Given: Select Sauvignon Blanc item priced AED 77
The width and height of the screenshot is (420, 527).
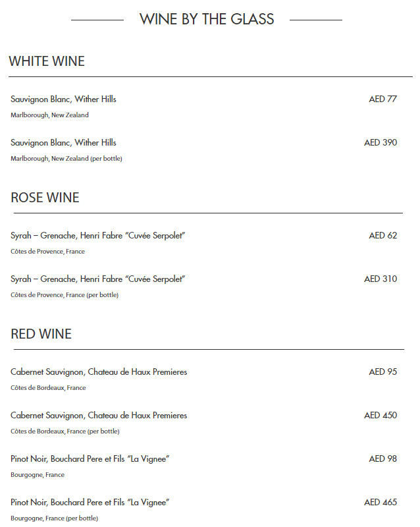Looking at the screenshot, I should click(63, 99).
